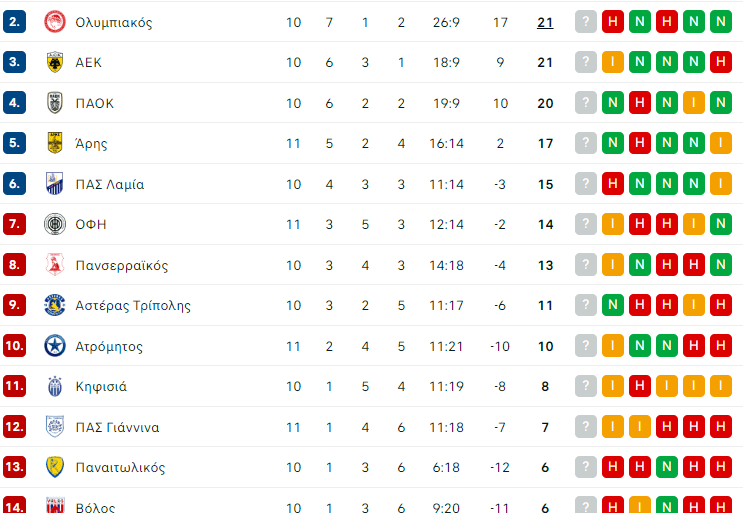Click the rank 7 position badge
Viewport: 747px width, 513px height.
(14, 224)
